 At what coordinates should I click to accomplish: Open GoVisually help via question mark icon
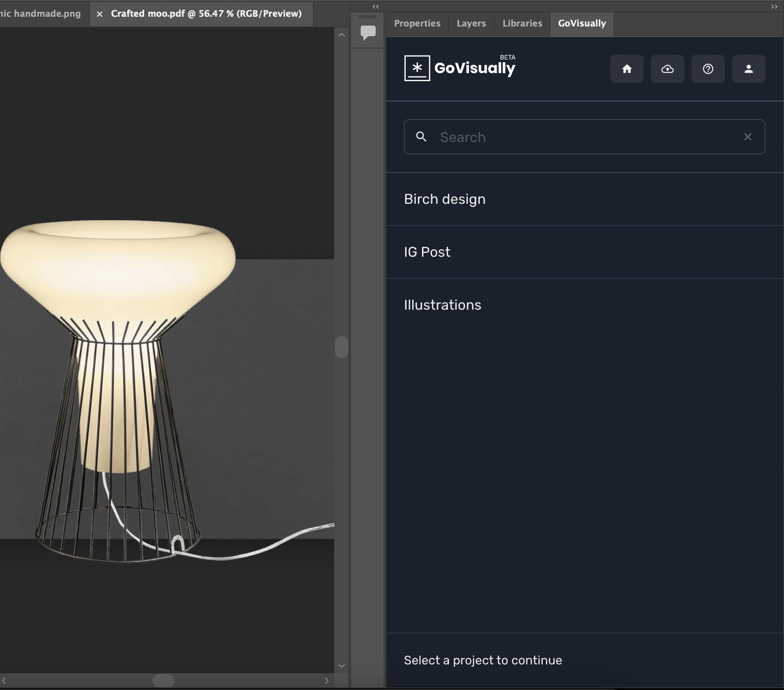[708, 69]
